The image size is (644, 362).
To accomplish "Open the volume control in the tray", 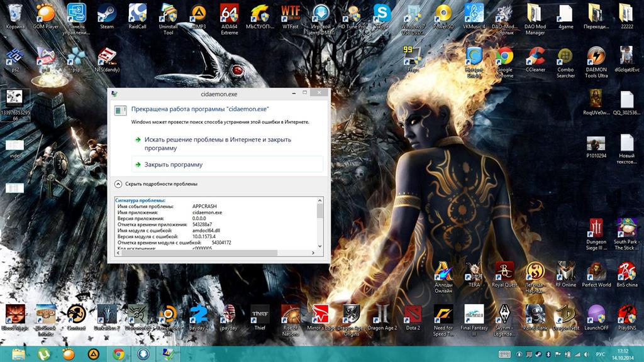I will coord(587,354).
